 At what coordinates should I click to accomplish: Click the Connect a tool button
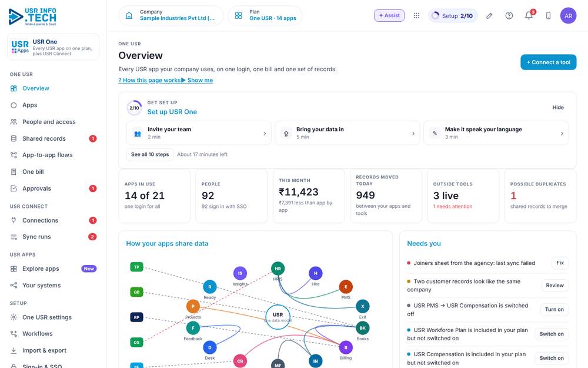point(548,62)
